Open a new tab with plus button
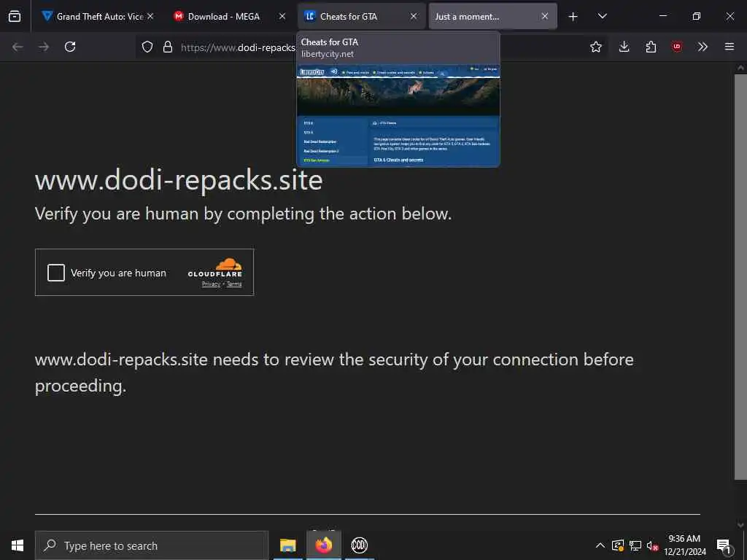 573,17
